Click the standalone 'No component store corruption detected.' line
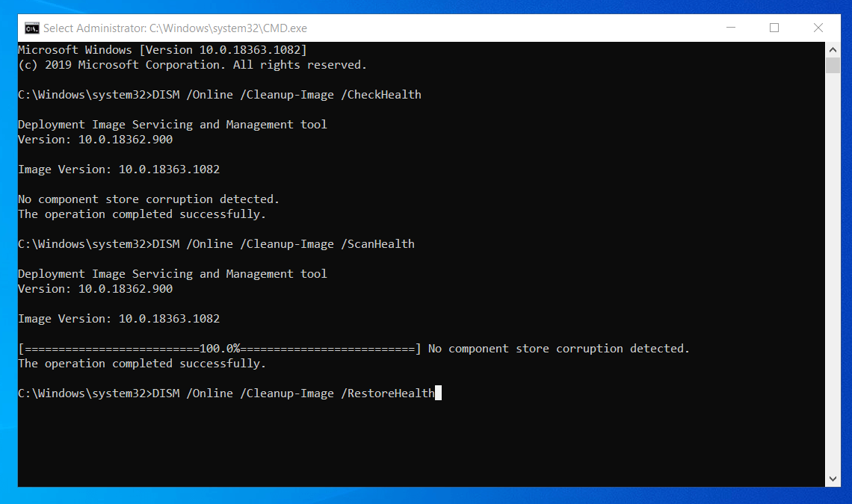 point(148,199)
